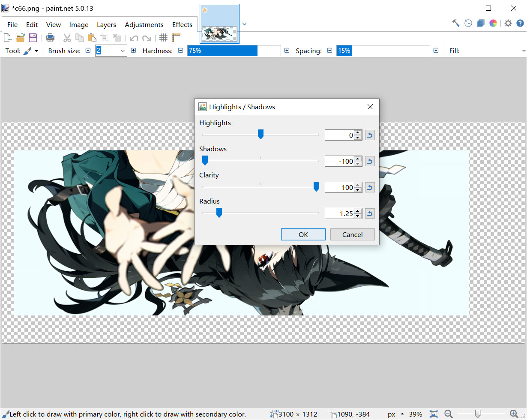Expand the Tool selector dropdown

pos(36,51)
